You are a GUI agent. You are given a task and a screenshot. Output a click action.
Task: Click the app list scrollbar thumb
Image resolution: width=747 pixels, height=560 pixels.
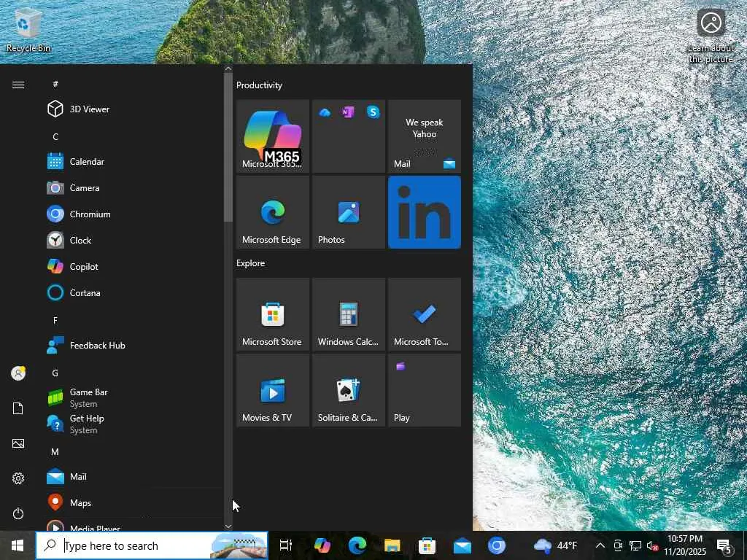228,147
